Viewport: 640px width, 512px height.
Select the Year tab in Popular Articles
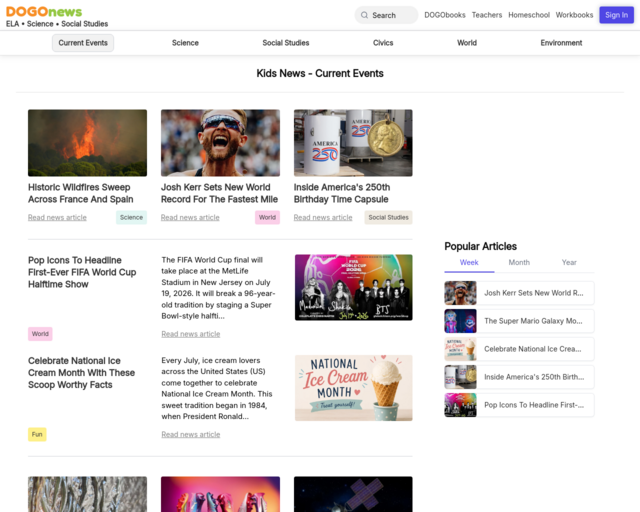[x=569, y=263]
